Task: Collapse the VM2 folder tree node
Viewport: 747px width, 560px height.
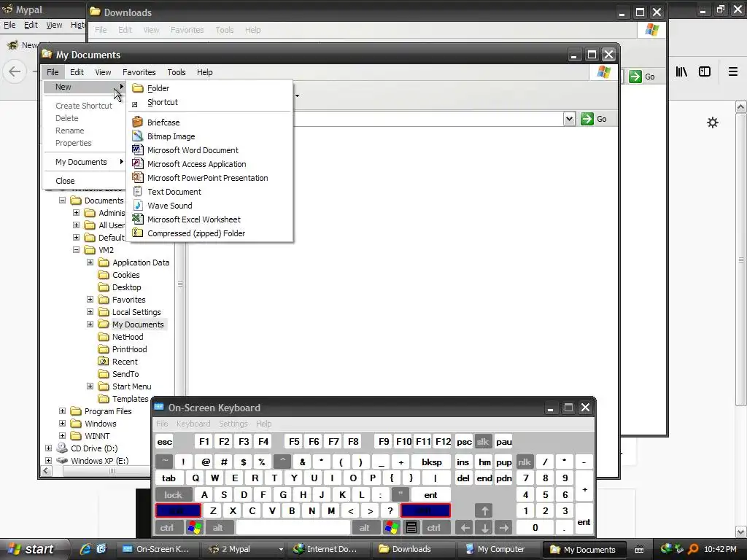Action: coord(76,249)
